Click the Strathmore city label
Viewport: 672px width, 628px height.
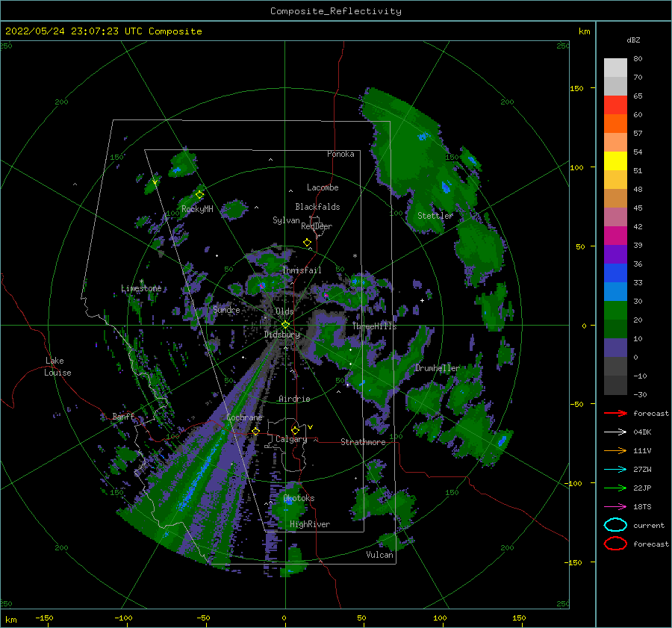click(363, 442)
